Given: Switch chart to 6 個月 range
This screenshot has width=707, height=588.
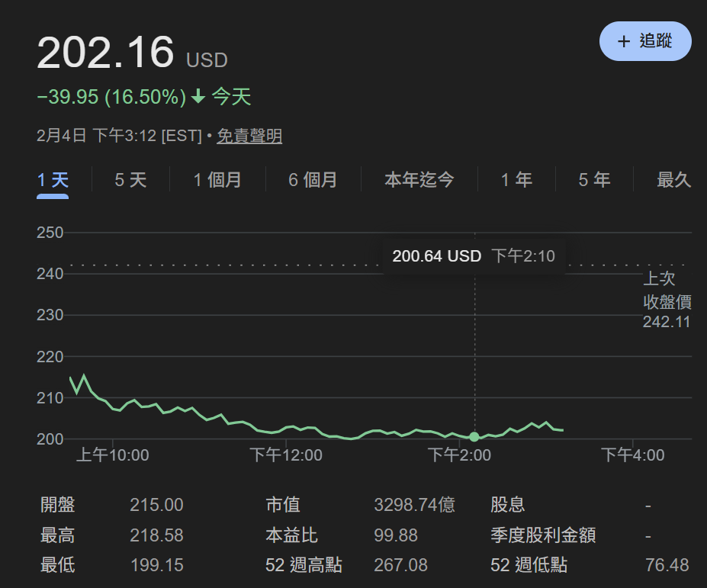Looking at the screenshot, I should pos(313,180).
